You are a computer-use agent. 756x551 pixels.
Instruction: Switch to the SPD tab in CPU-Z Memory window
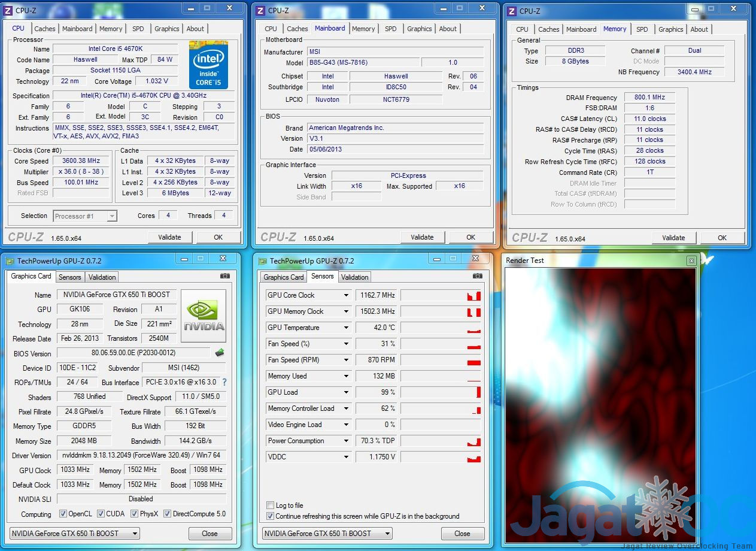coord(642,29)
